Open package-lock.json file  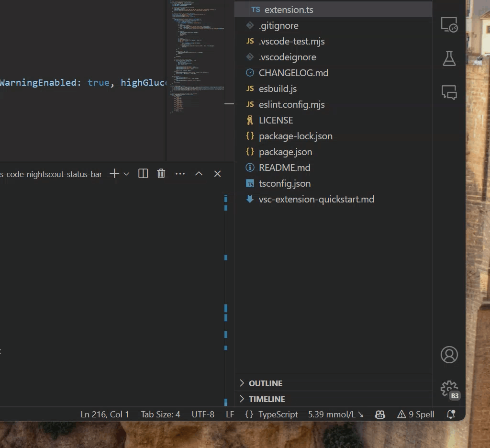pyautogui.click(x=333, y=136)
